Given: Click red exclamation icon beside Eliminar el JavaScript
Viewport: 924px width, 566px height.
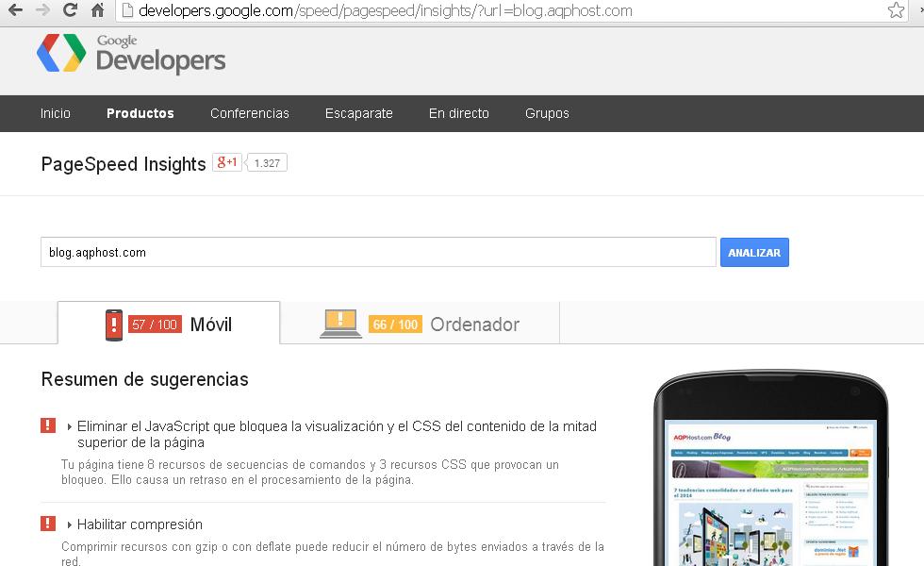Looking at the screenshot, I should pos(48,425).
